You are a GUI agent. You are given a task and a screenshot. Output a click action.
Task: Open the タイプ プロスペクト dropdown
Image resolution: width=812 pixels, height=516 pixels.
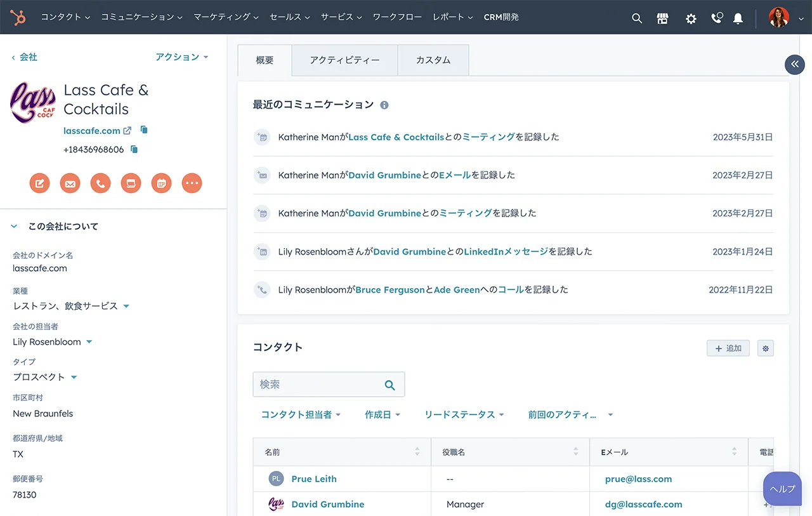pyautogui.click(x=74, y=377)
